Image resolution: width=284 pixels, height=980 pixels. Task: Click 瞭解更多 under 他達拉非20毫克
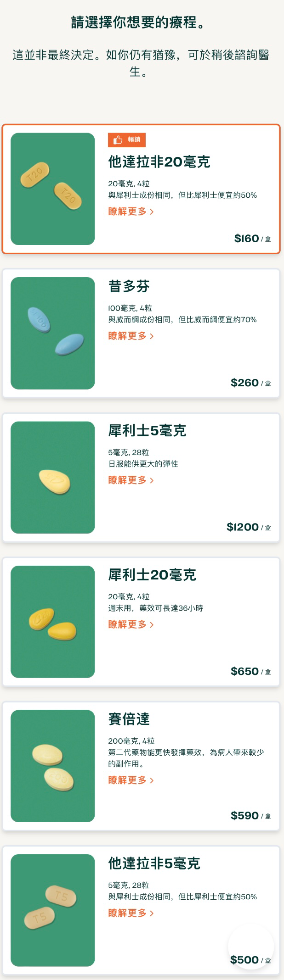pos(131,212)
